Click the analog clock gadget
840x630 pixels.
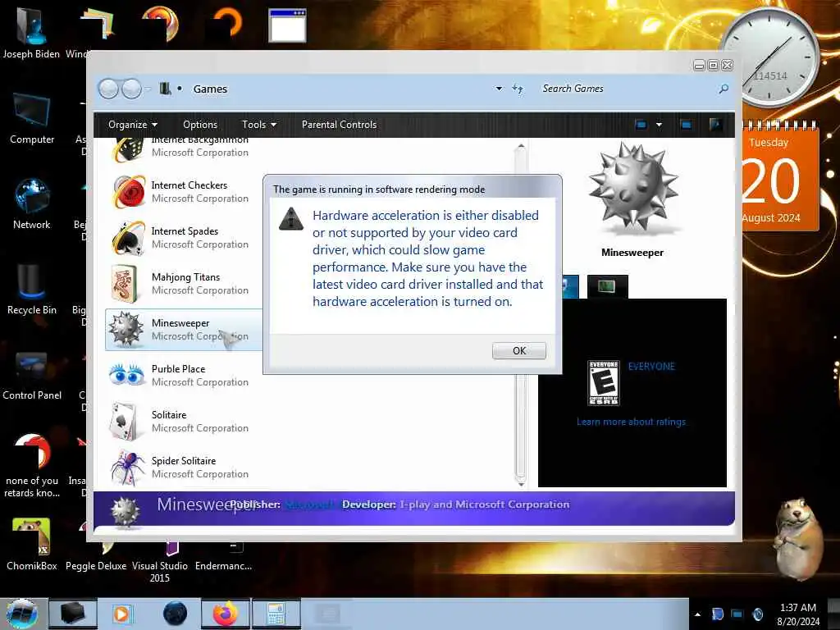point(769,57)
